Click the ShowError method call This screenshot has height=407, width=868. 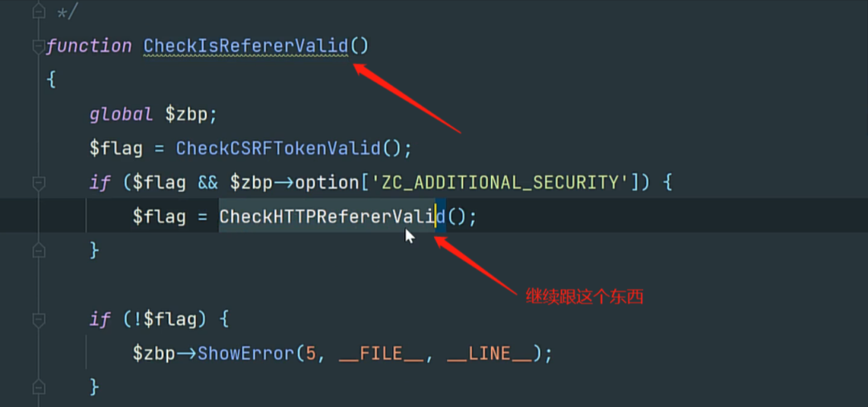(x=246, y=352)
